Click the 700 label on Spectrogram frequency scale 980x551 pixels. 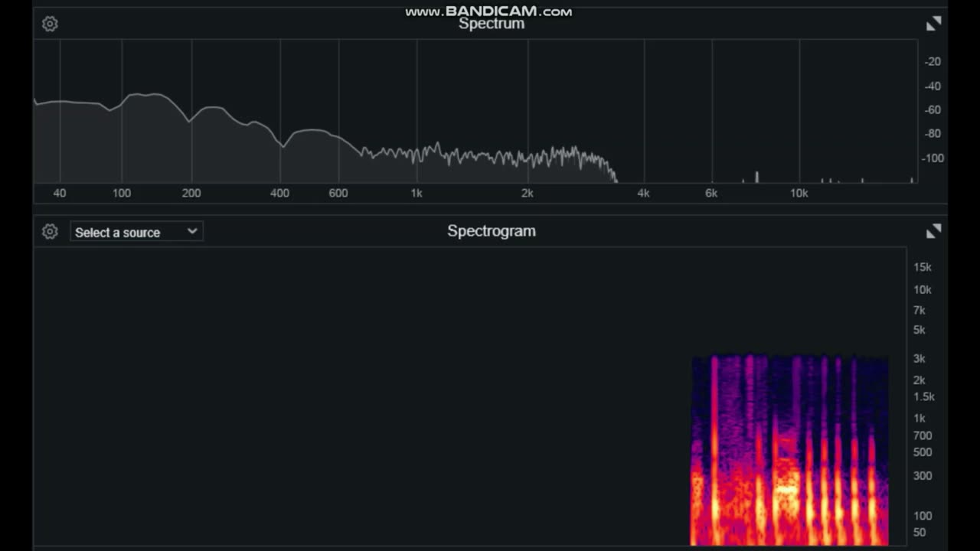coord(923,435)
